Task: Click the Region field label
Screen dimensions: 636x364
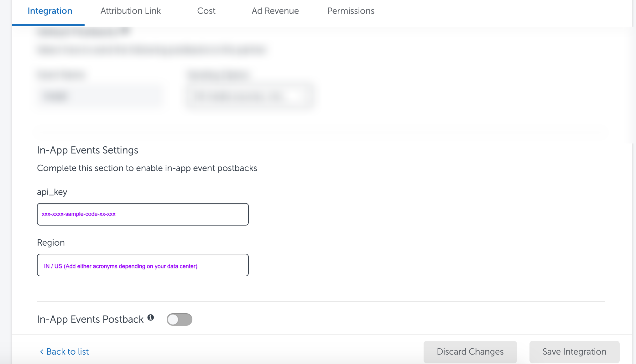Action: coord(51,243)
